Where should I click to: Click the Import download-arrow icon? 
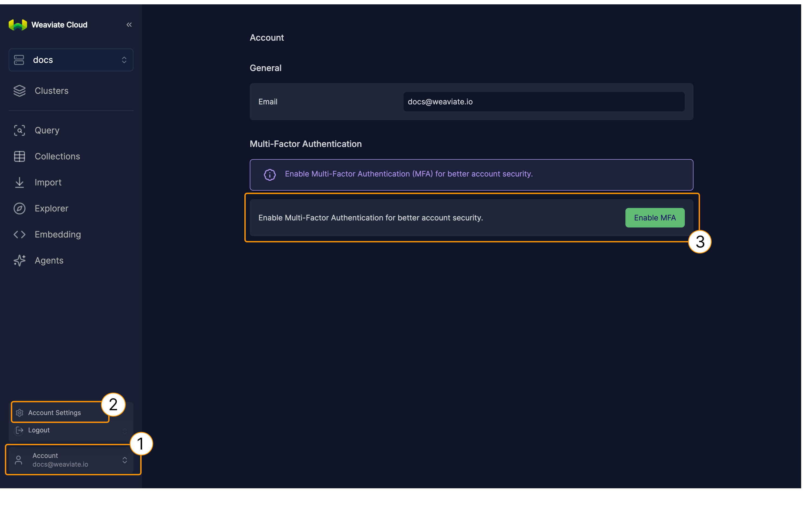tap(20, 182)
